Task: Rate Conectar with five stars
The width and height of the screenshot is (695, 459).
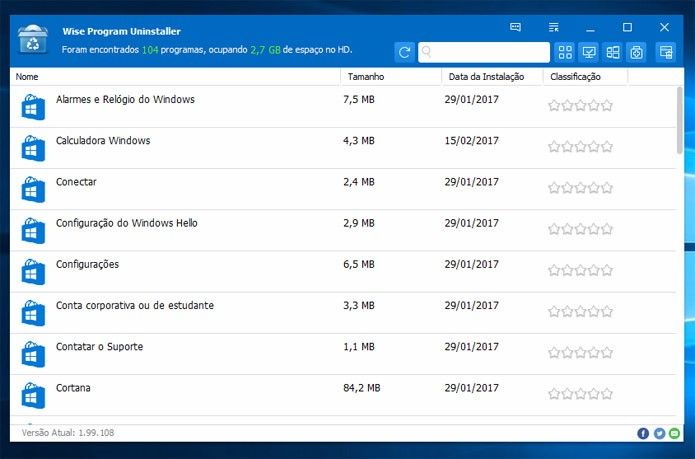Action: click(x=607, y=188)
